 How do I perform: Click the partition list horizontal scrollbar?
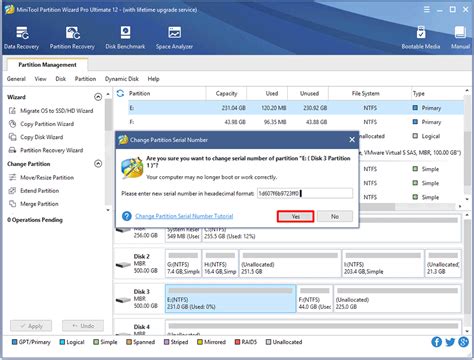pos(378,207)
